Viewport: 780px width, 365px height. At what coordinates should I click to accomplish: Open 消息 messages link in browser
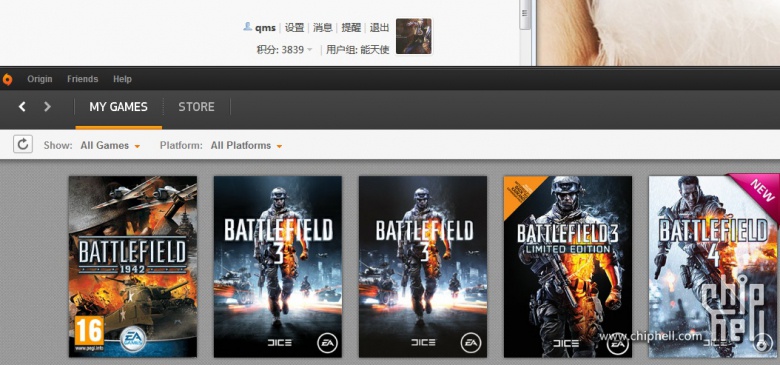(x=323, y=28)
